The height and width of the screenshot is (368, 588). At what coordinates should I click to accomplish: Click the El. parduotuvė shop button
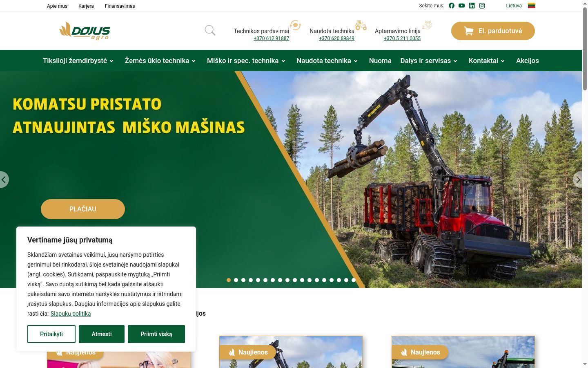(x=493, y=31)
